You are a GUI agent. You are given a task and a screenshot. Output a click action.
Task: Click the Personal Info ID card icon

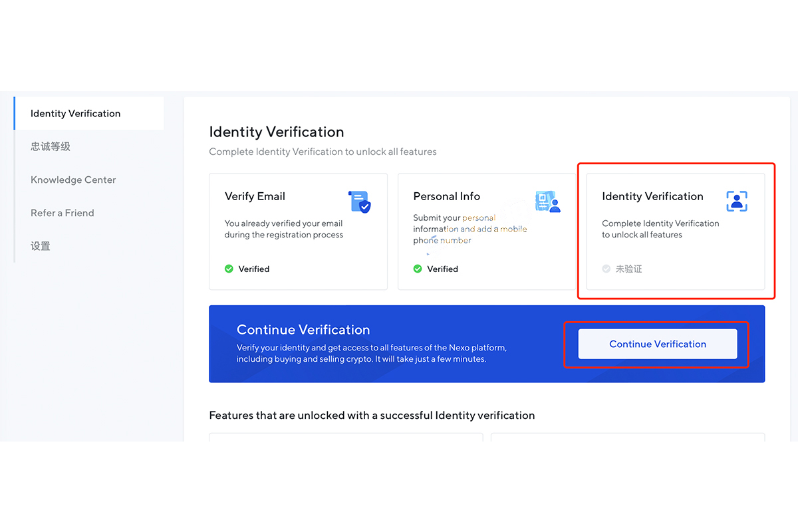click(548, 201)
